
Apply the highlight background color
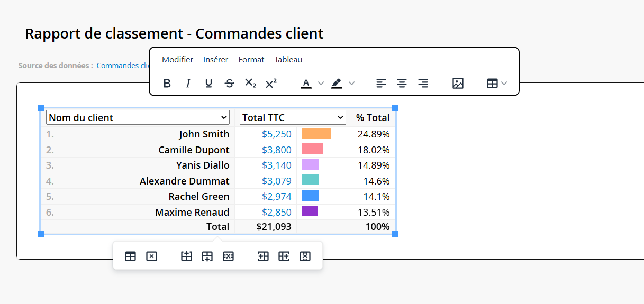point(337,84)
